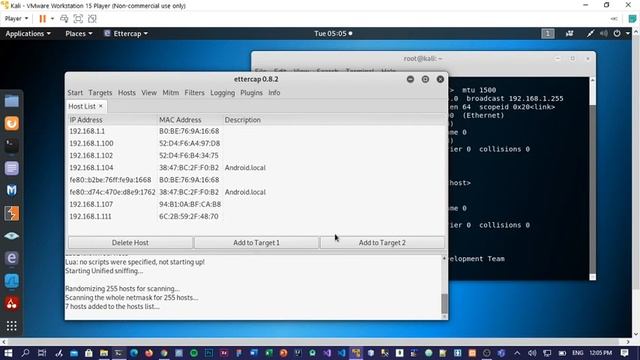The image size is (640, 360).
Task: Open Chrome from the Windows taskbar
Action: pyautogui.click(x=164, y=353)
